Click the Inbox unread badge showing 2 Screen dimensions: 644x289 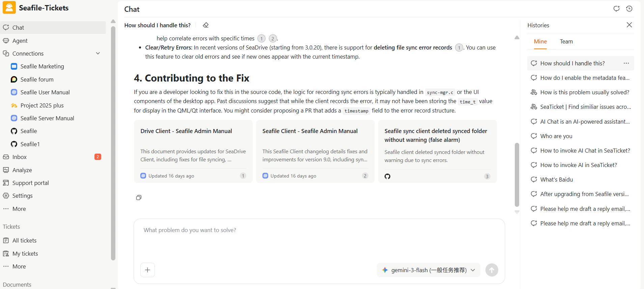98,157
